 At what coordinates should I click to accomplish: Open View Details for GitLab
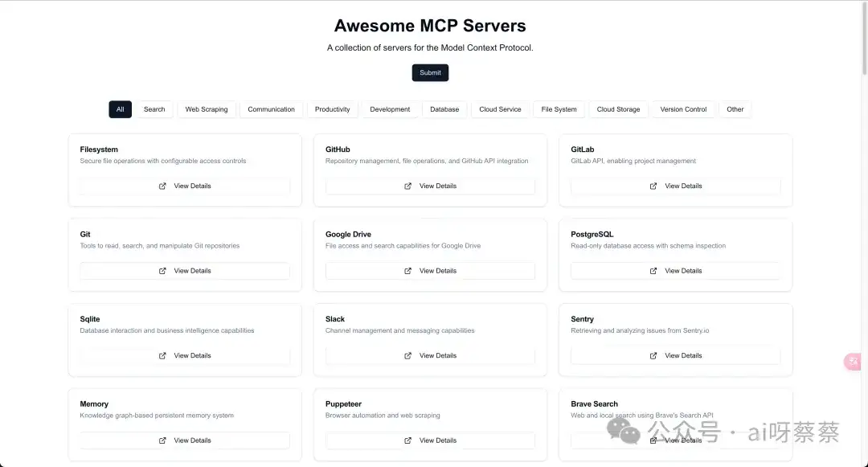(x=675, y=186)
